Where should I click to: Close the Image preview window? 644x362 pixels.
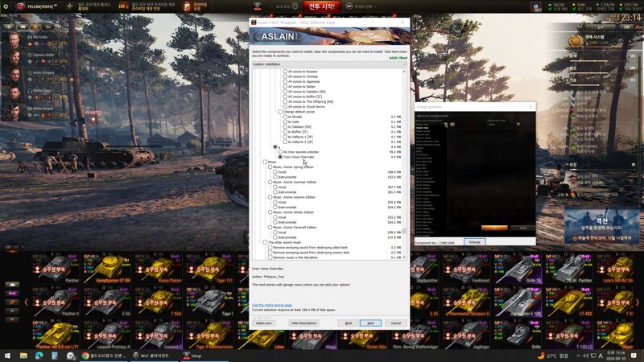(530, 107)
